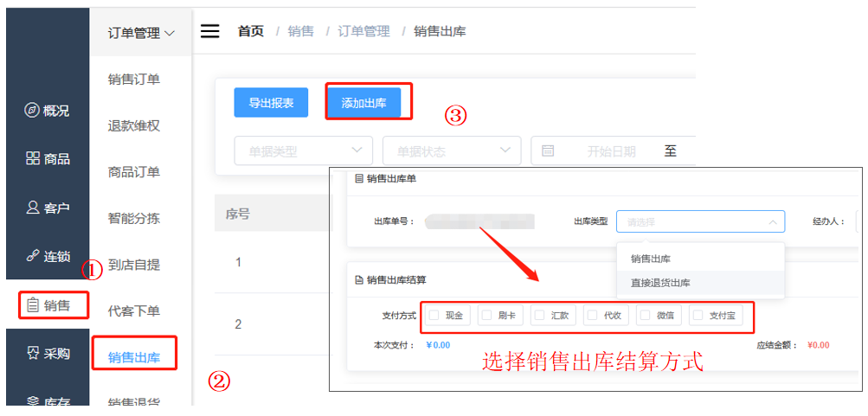Screen dimensions: 868x416
Task: Click the 开始日期 date input
Action: pyautogui.click(x=611, y=151)
